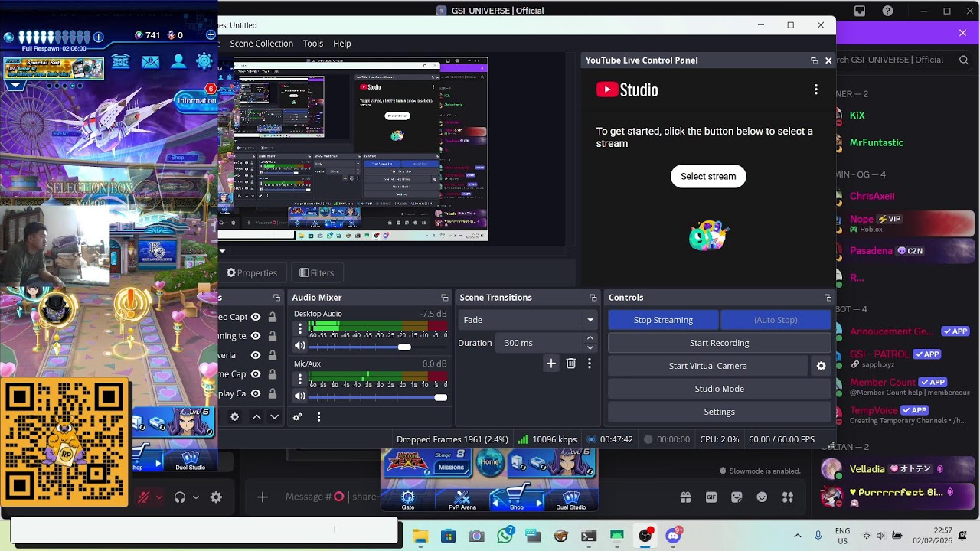Open advanced audio properties gears icon
980x551 pixels.
(297, 417)
